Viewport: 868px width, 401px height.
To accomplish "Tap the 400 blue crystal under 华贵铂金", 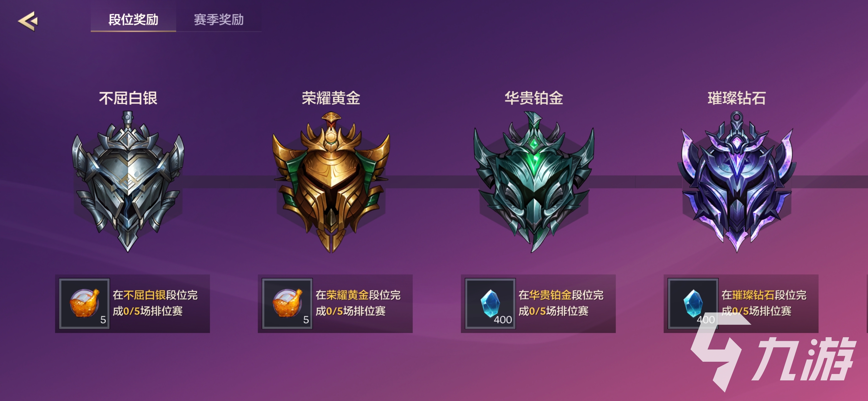I will tap(490, 303).
